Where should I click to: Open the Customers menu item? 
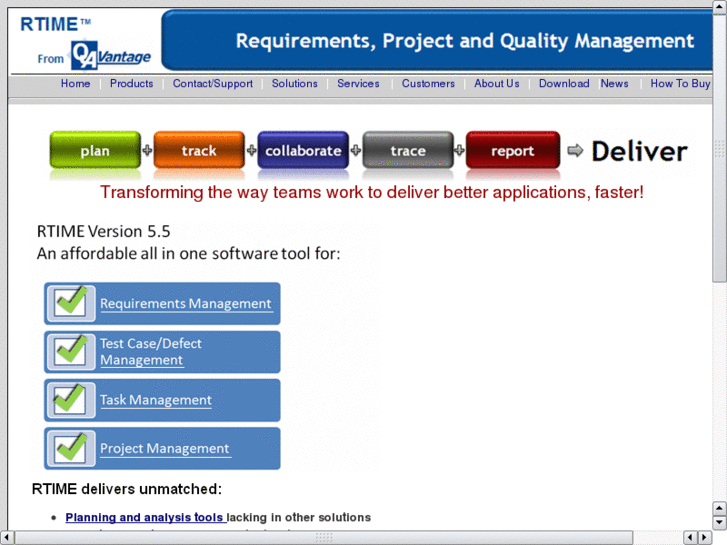pos(428,83)
